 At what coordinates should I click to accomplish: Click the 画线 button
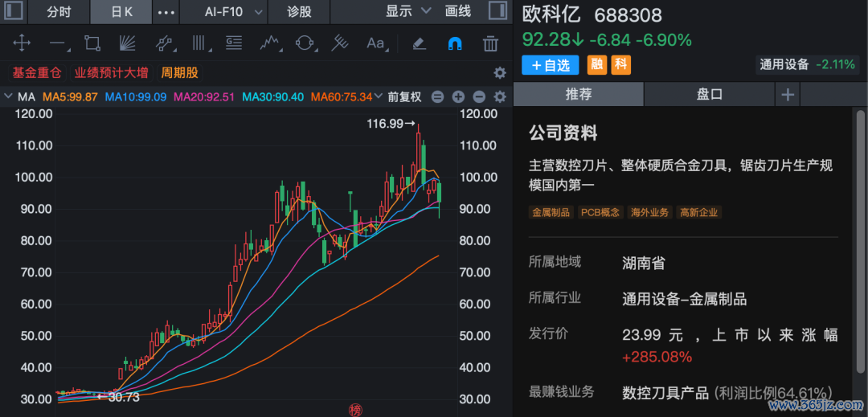point(458,11)
